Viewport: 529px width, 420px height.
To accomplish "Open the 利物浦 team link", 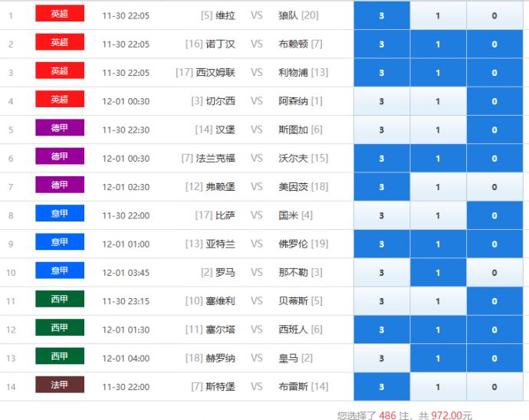I will tap(293, 73).
